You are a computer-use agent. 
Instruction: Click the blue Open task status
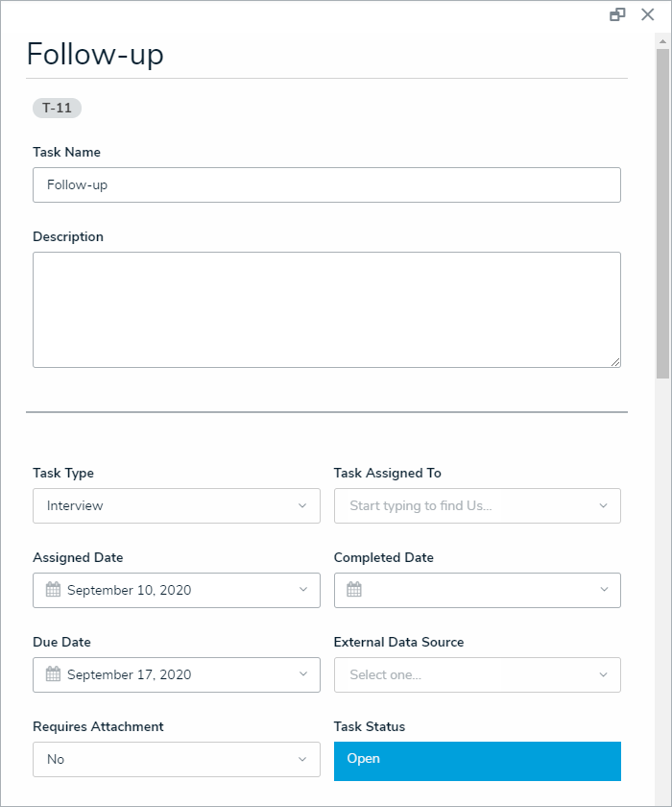coord(477,759)
